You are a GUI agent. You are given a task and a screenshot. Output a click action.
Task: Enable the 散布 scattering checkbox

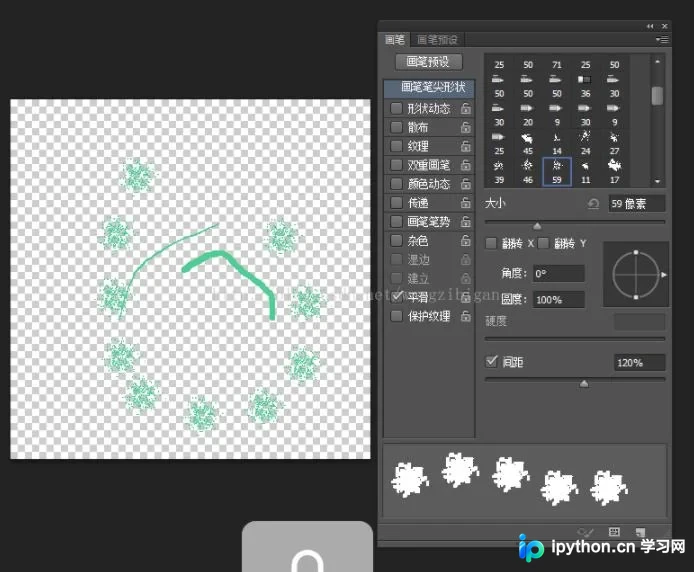click(x=396, y=127)
